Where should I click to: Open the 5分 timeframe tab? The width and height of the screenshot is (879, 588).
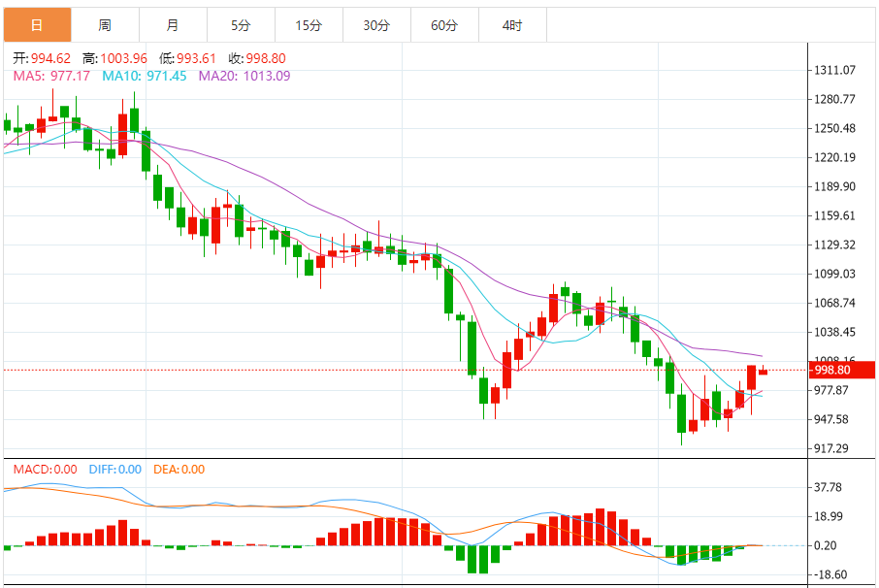point(241,25)
